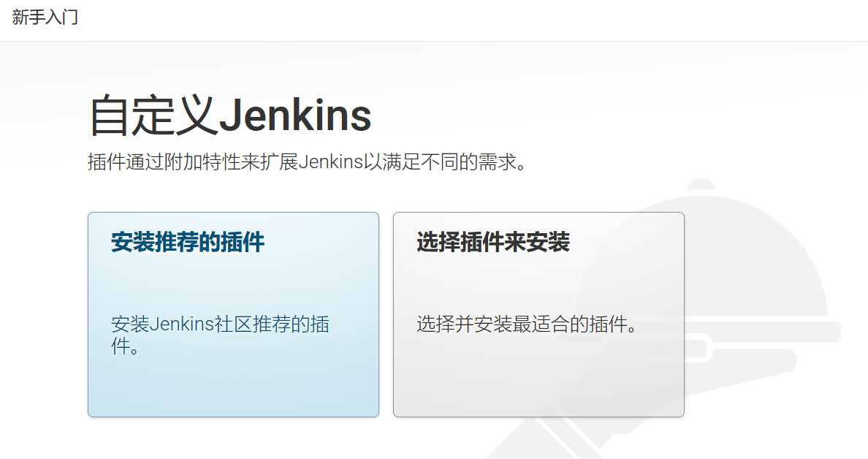This screenshot has height=459, width=868.
Task: Click the blue highlighted recommended plugins panel
Action: 233,314
